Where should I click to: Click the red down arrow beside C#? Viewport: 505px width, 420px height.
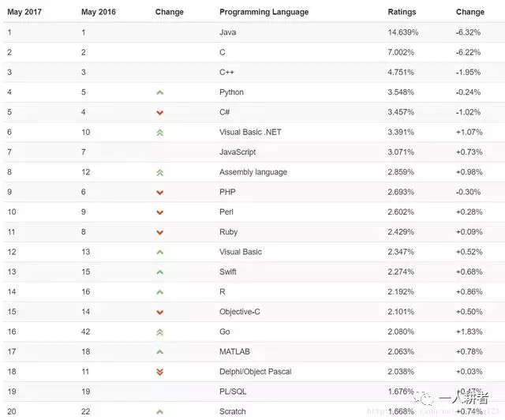[x=159, y=112]
